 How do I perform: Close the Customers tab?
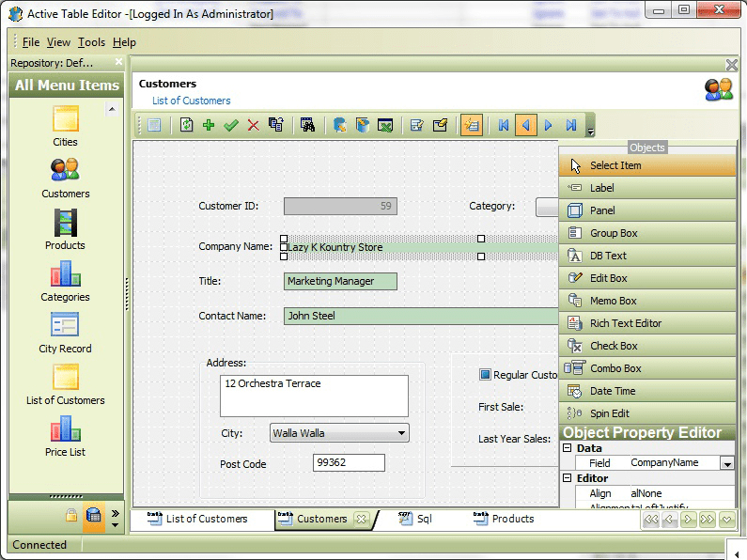(361, 519)
